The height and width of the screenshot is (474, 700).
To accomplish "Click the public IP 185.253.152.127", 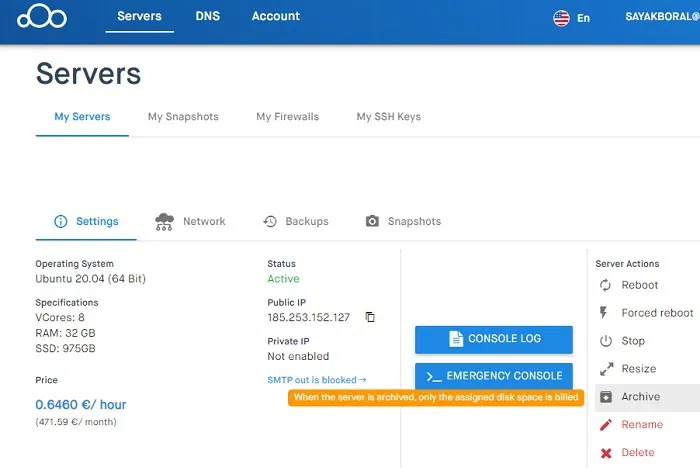I will pos(308,317).
